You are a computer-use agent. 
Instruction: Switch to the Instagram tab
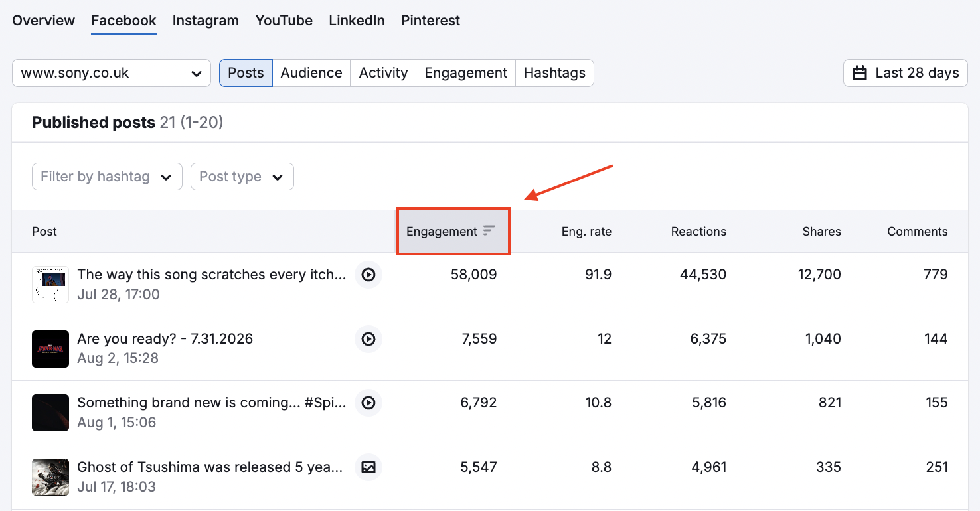tap(205, 21)
